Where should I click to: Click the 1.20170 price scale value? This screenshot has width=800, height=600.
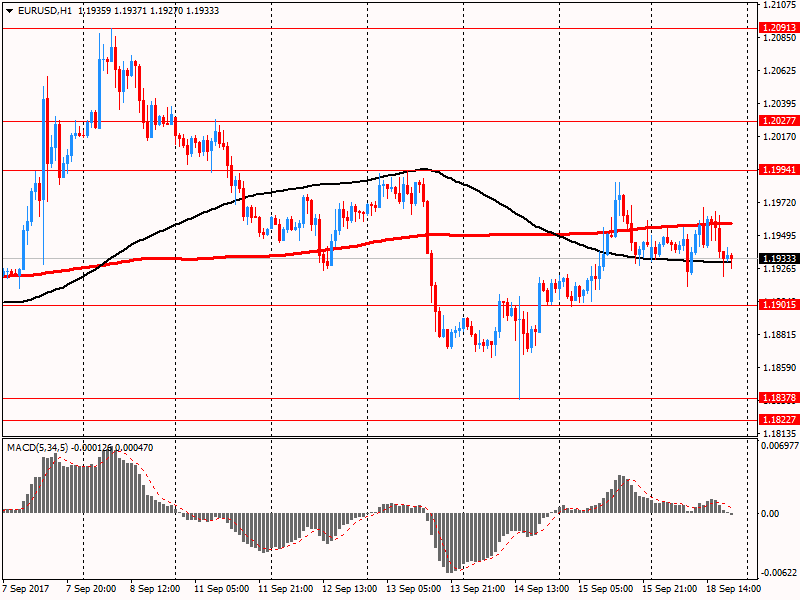[779, 136]
